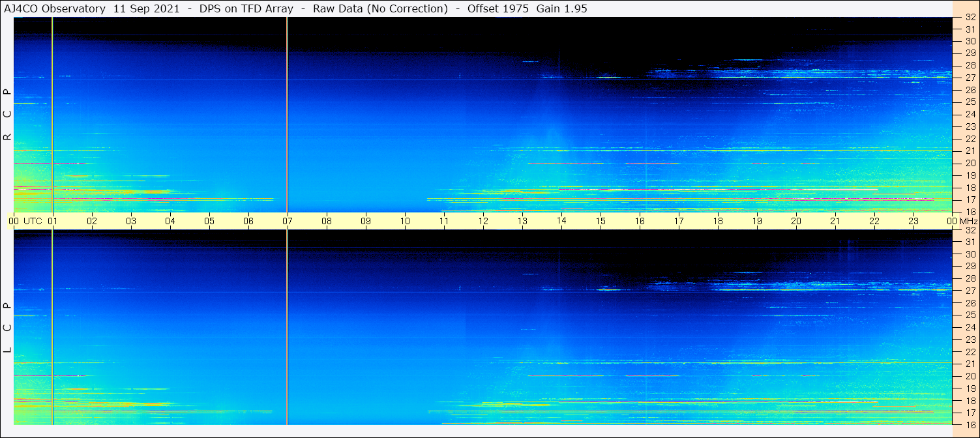Select the 14 hour tick label
This screenshot has width=980, height=438.
(x=561, y=221)
